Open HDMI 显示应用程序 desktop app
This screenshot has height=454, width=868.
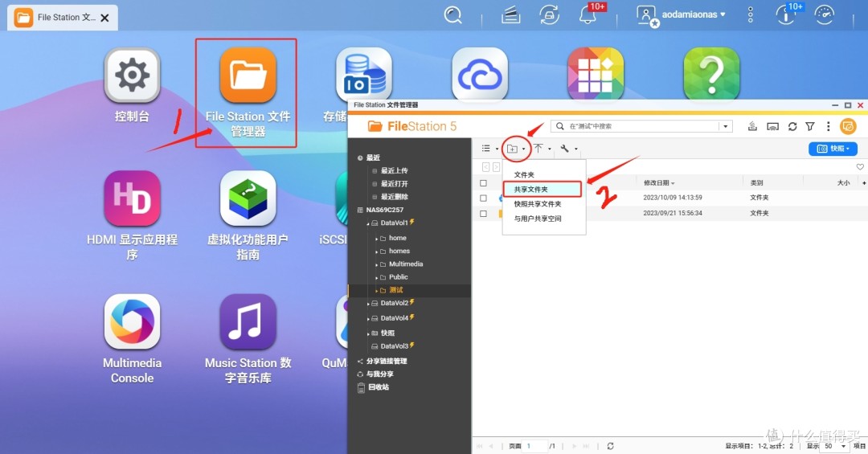click(x=132, y=198)
